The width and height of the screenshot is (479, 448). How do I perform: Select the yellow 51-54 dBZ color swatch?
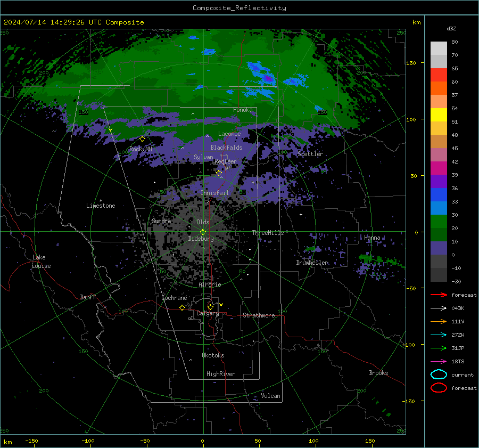coord(439,115)
